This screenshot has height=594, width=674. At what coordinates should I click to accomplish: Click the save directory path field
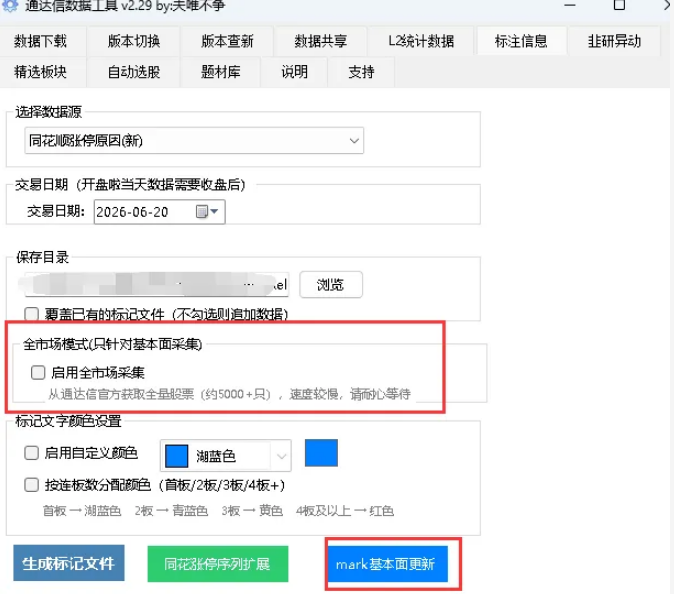point(156,284)
